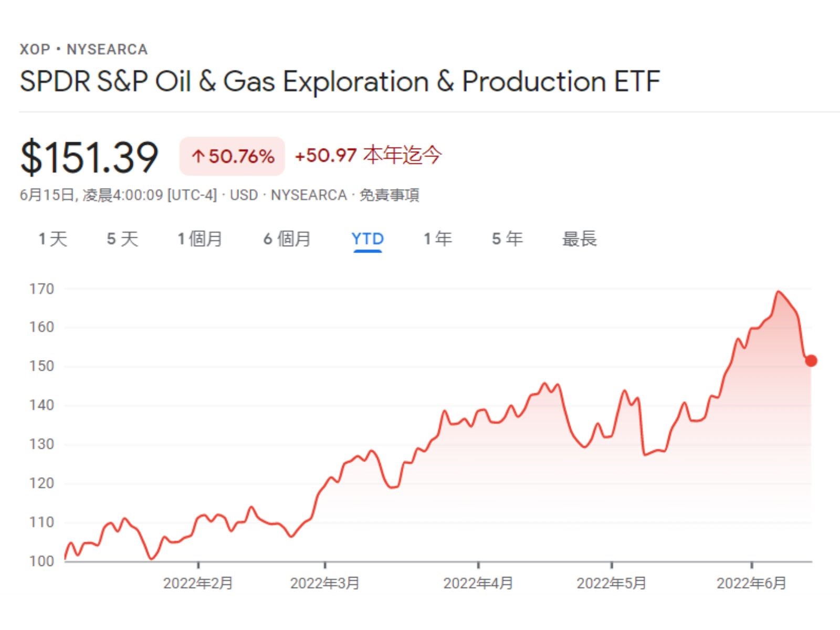Click the 2022年6月 axis label
840x630 pixels.
click(x=752, y=583)
